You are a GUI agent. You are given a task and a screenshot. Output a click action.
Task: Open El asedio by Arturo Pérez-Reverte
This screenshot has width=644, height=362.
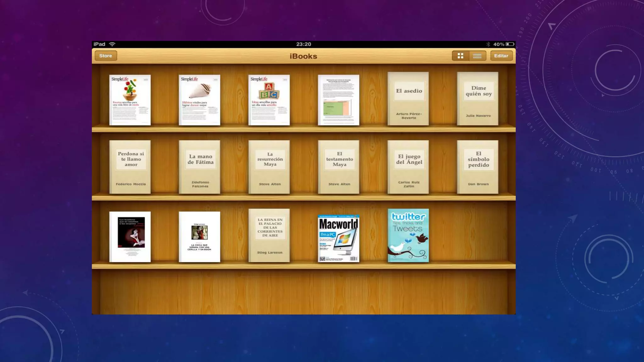tap(408, 99)
